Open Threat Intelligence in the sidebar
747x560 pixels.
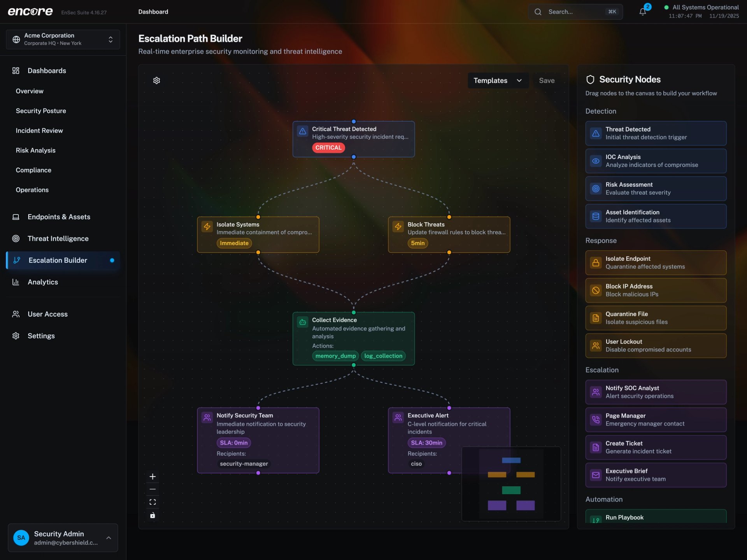[58, 238]
